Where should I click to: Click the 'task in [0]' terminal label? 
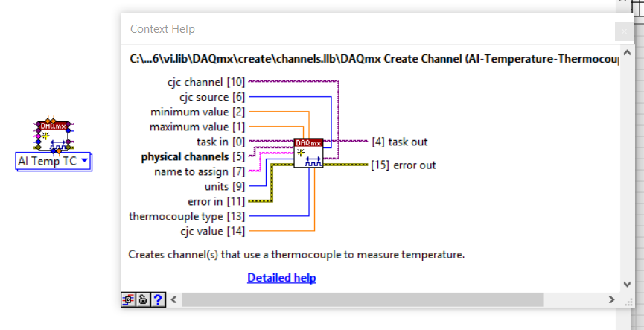point(221,142)
